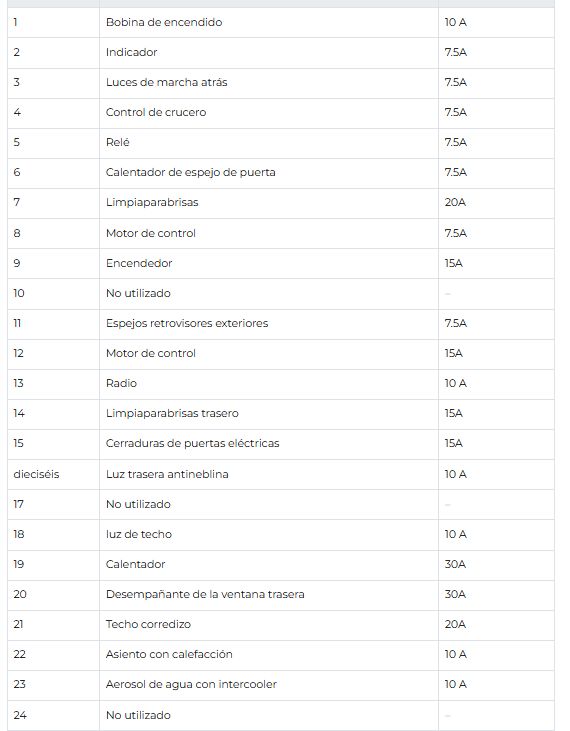
Task: Select Asiento con calefacción text
Action: tap(169, 655)
